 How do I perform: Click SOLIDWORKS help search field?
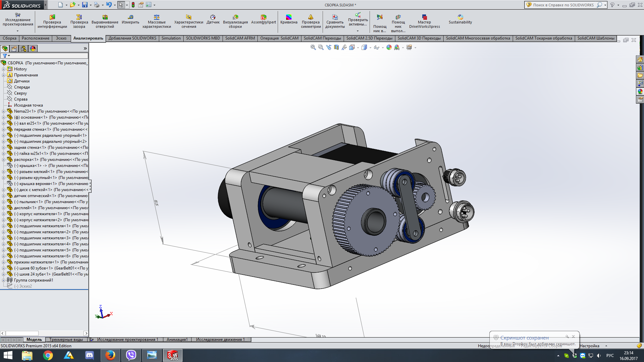(x=563, y=5)
